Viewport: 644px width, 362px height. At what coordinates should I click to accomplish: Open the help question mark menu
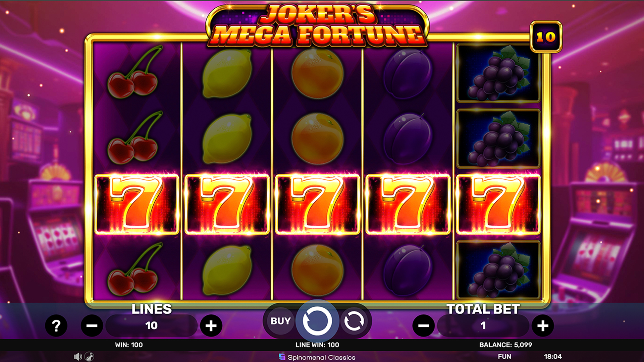(x=56, y=325)
